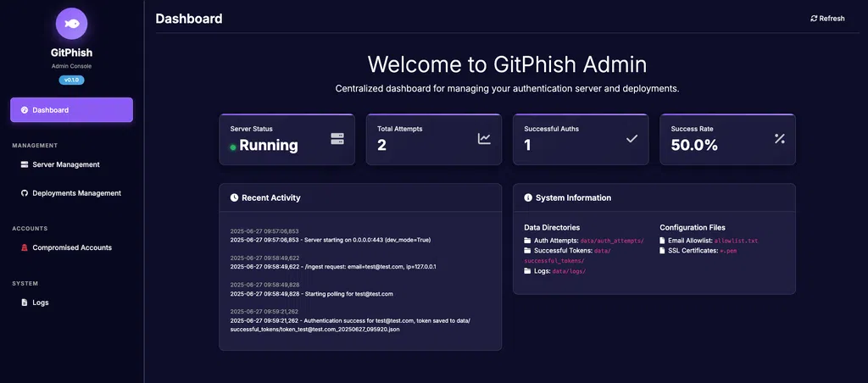Click the file icon next to SSL Certificates
Viewport: 868px width, 383px height.
tap(664, 251)
